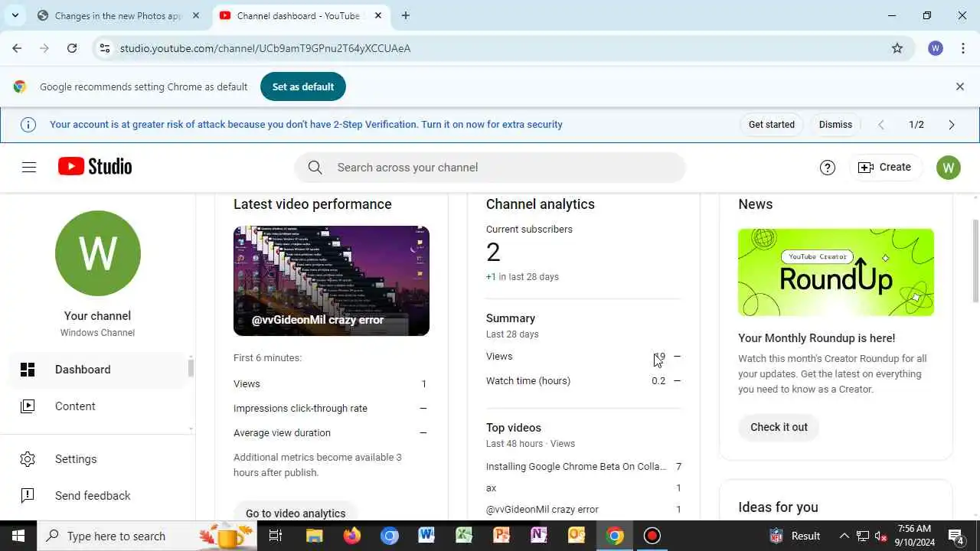Open Excel from the taskbar
980x551 pixels.
click(x=464, y=536)
